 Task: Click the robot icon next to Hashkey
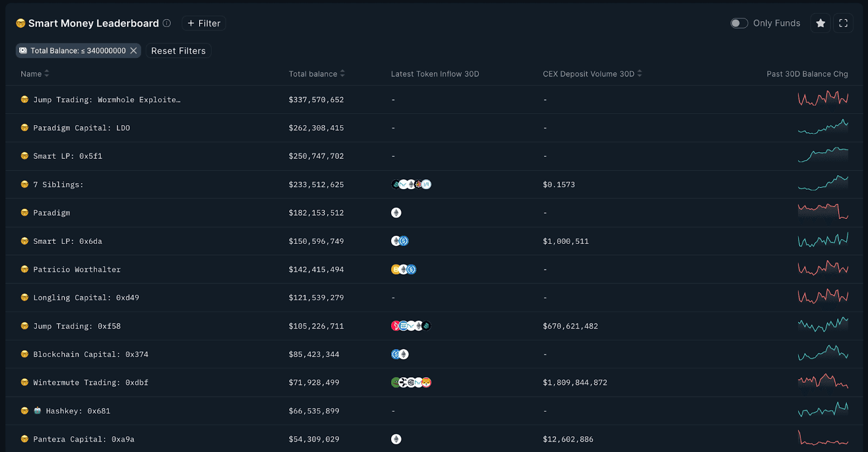coord(37,410)
